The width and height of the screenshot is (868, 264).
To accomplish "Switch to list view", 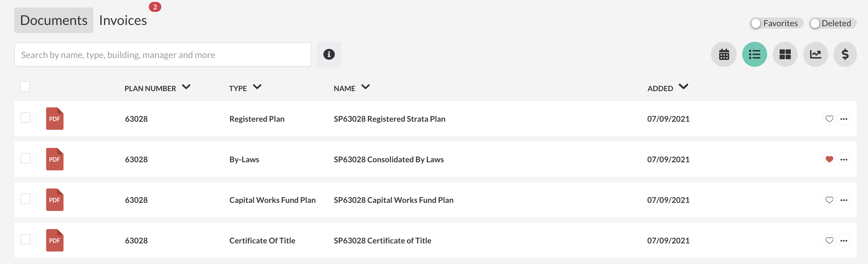I will (x=754, y=54).
